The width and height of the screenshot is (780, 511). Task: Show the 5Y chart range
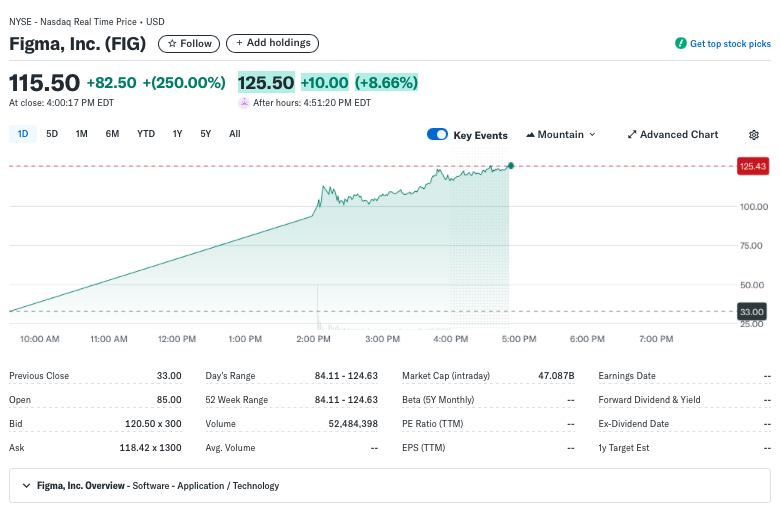pyautogui.click(x=205, y=134)
